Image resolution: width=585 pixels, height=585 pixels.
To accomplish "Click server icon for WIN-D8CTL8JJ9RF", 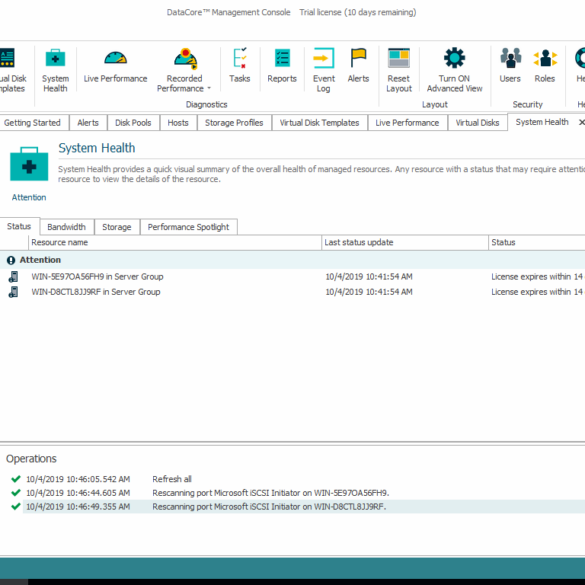I will [x=13, y=292].
